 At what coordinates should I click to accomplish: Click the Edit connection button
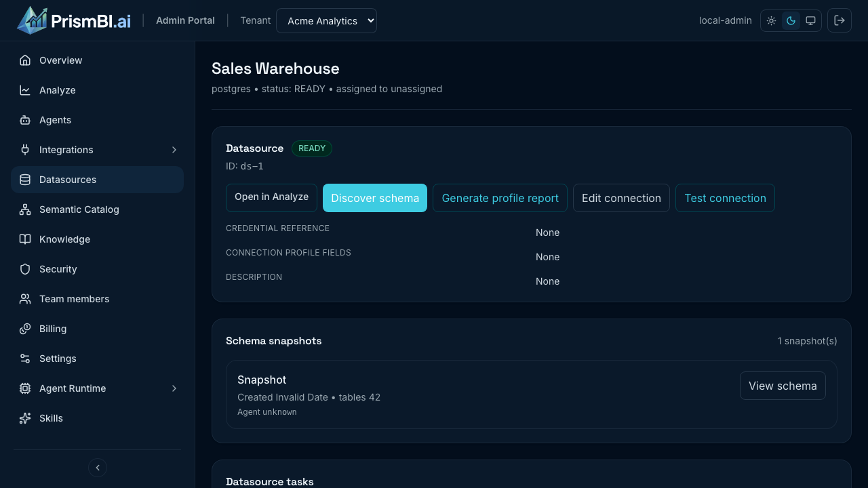[x=621, y=198]
